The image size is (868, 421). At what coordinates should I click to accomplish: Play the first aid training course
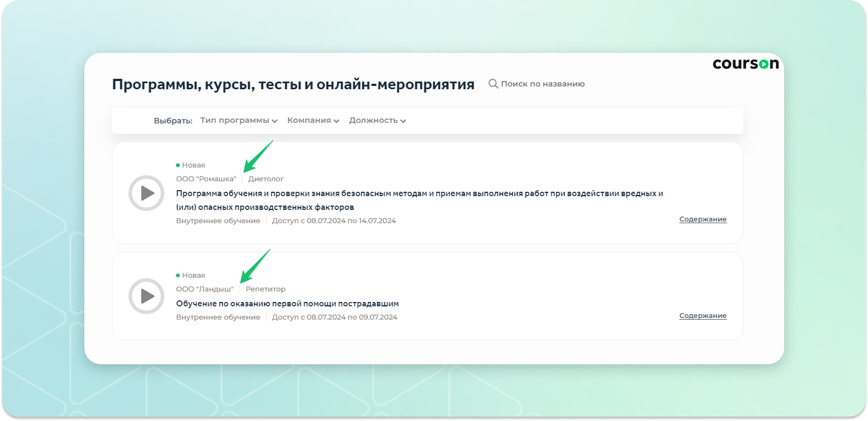click(x=146, y=296)
